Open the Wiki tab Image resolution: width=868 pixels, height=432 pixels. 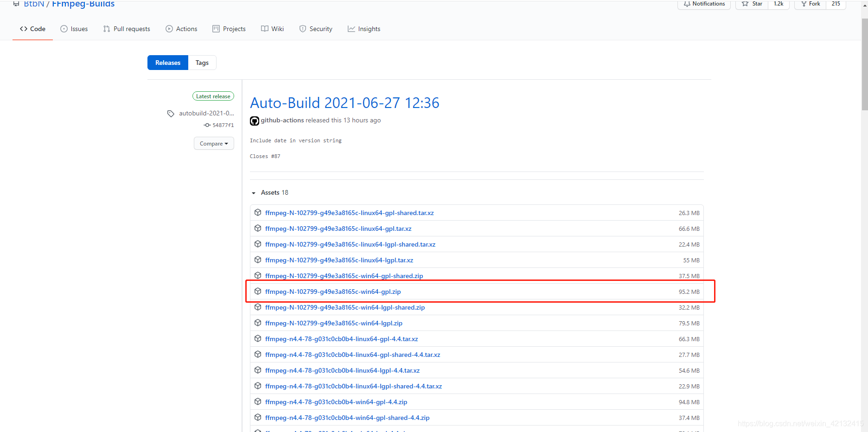coord(273,29)
